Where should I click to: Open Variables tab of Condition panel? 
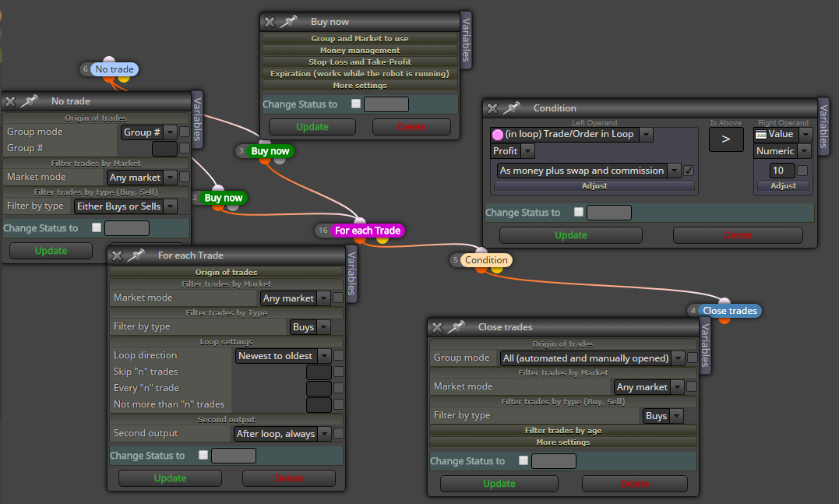click(823, 126)
